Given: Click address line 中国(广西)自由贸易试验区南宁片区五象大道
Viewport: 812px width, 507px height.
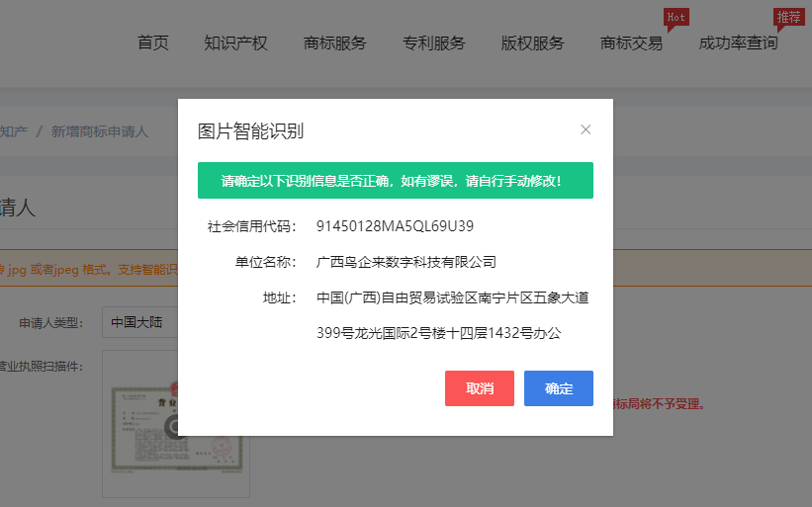Looking at the screenshot, I should point(453,297).
